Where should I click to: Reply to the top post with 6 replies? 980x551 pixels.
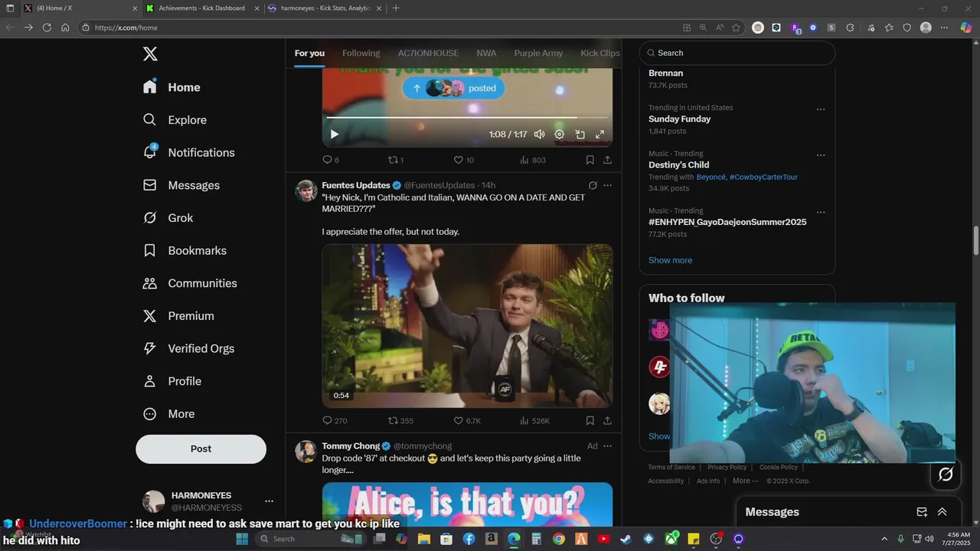click(331, 160)
